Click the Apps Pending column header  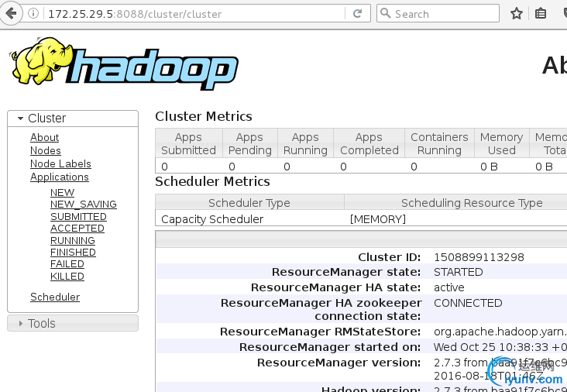tap(250, 143)
